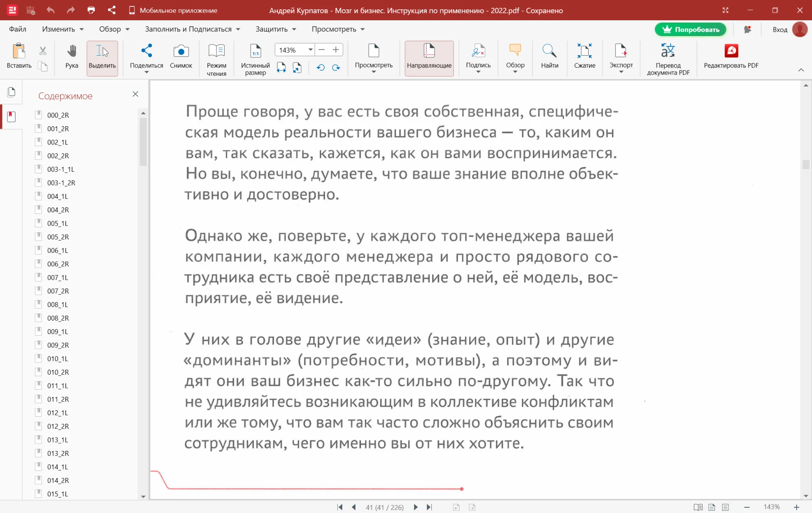Click status bar zoom-in plus button

(x=796, y=507)
